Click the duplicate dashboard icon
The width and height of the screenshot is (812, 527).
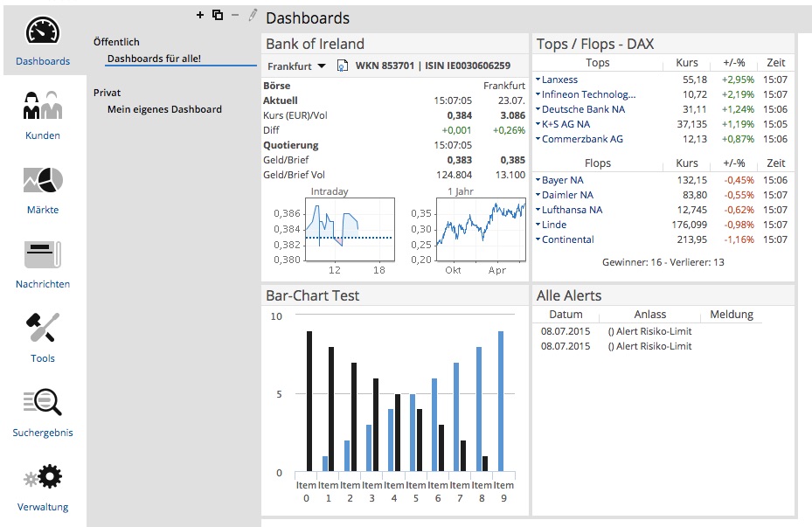click(218, 15)
